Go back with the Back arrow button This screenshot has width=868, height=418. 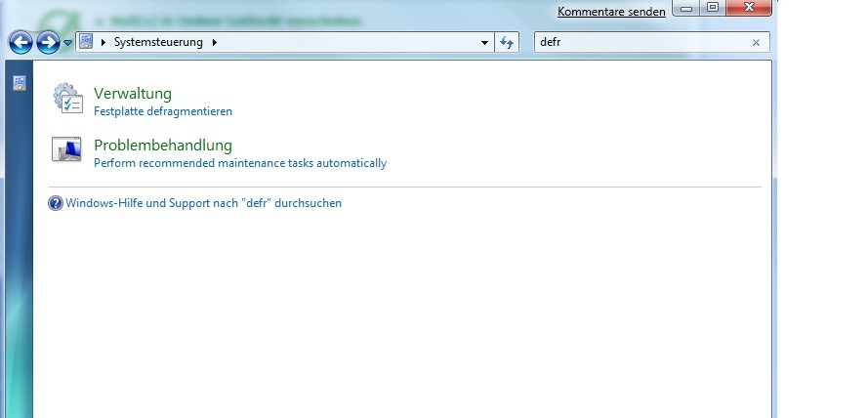21,43
